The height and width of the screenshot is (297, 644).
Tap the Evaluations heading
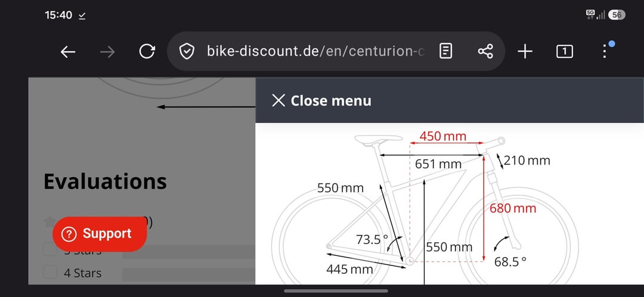[105, 181]
